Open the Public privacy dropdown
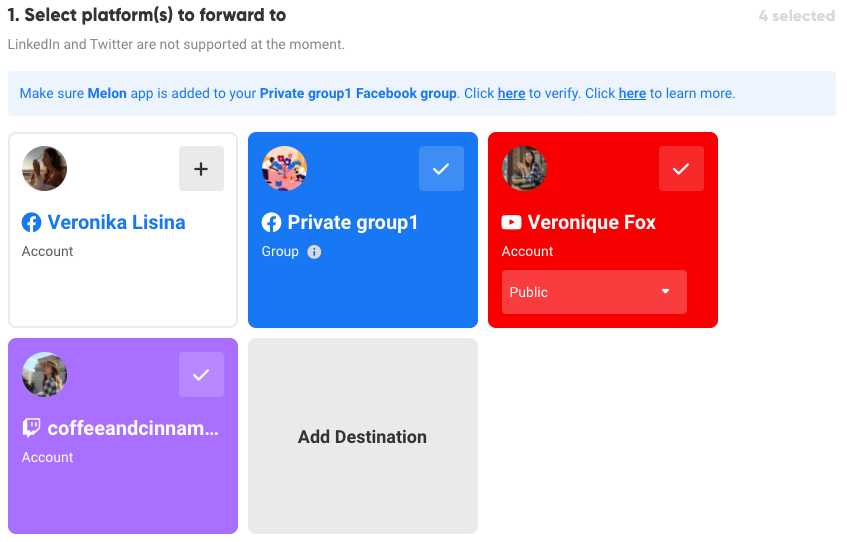The height and width of the screenshot is (542, 847). pos(594,292)
